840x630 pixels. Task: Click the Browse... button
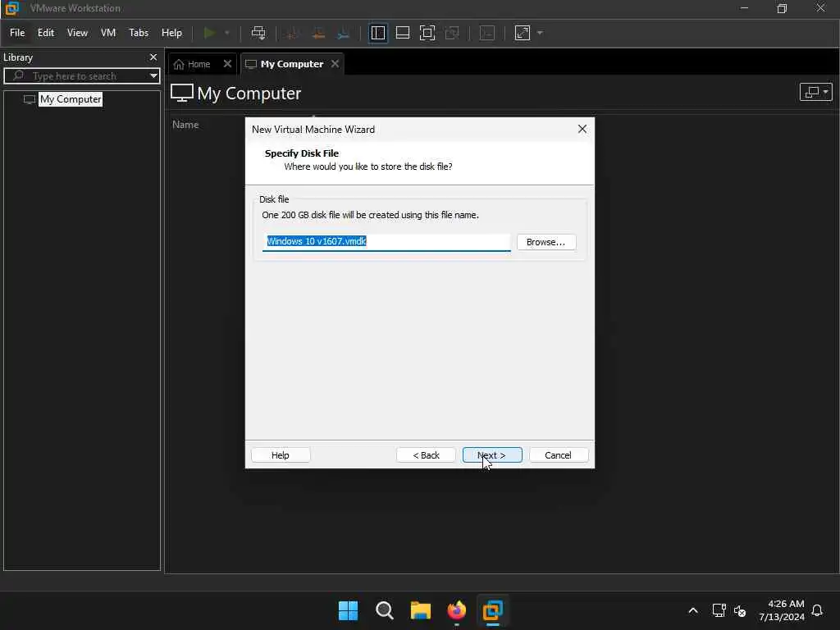click(x=546, y=242)
